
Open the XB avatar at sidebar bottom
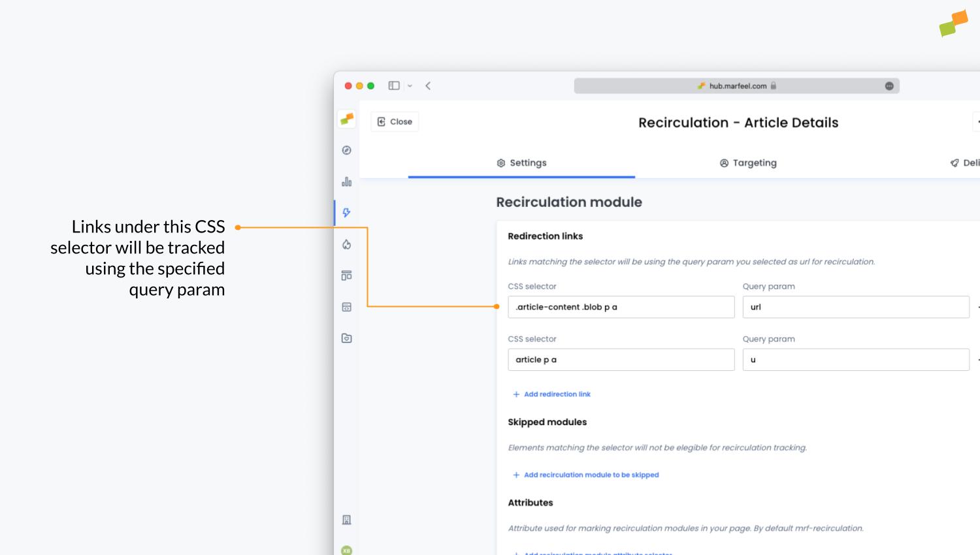346,550
